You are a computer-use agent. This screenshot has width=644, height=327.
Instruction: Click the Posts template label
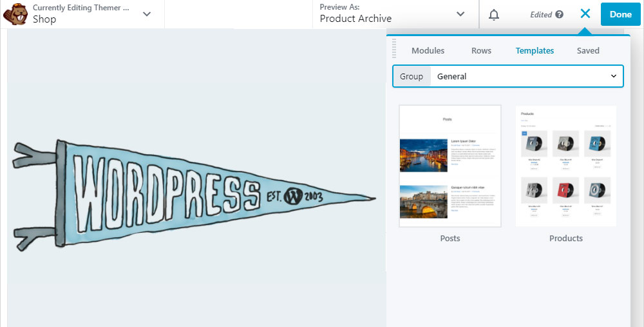pyautogui.click(x=450, y=239)
